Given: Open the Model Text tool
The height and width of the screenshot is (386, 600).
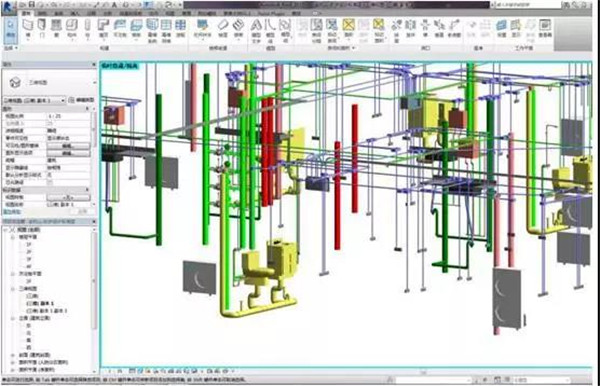Looking at the screenshot, I should (x=256, y=30).
